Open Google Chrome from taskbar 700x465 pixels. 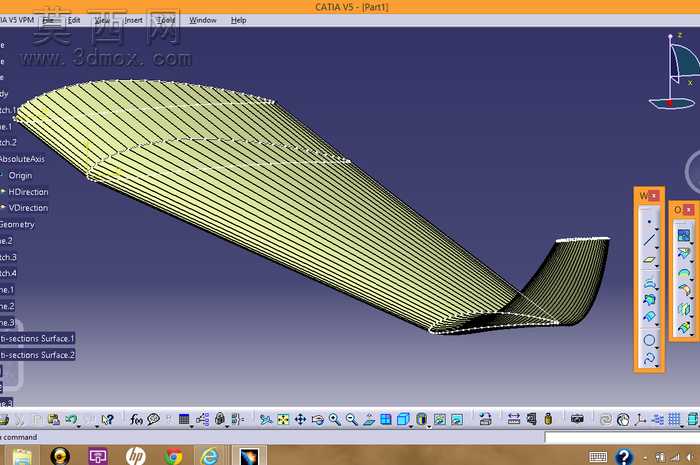(173, 456)
